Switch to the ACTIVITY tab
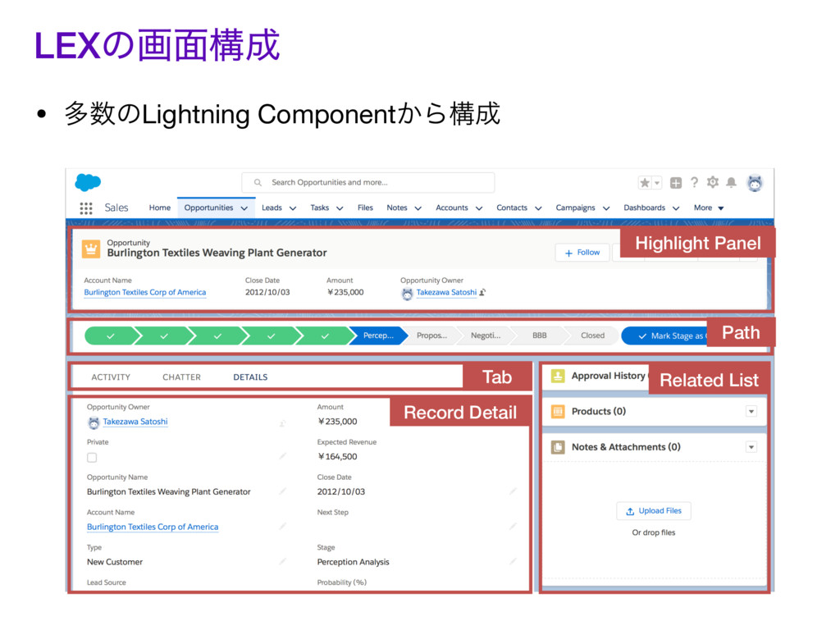Screen dimensions: 840x630 coord(111,377)
